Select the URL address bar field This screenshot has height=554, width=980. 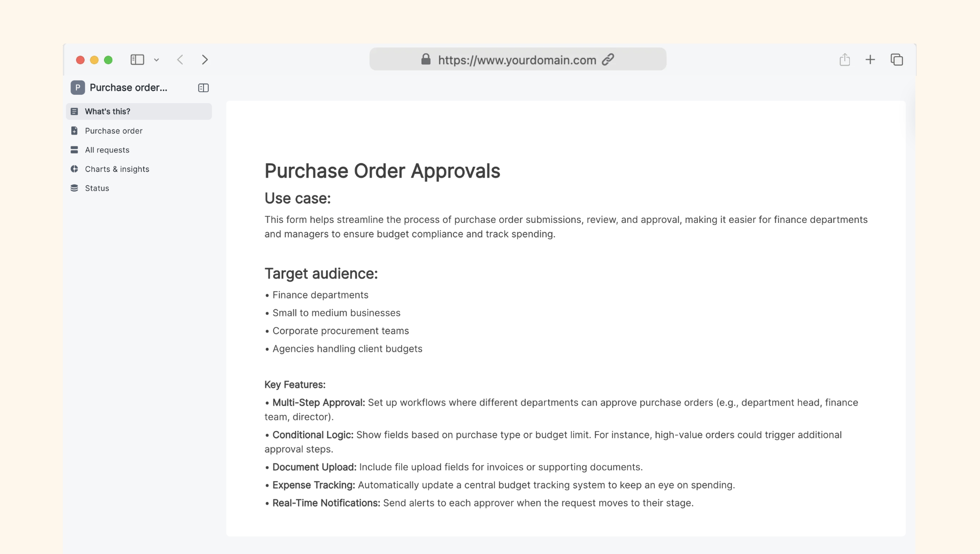518,59
